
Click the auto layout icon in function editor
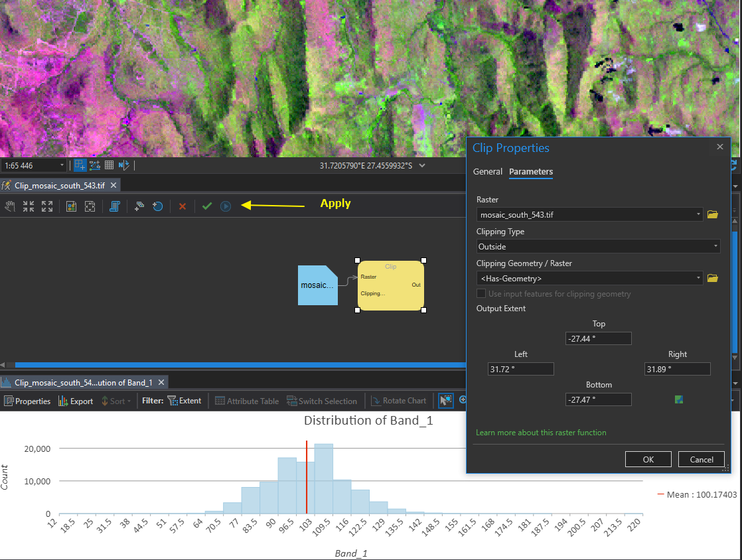[71, 206]
